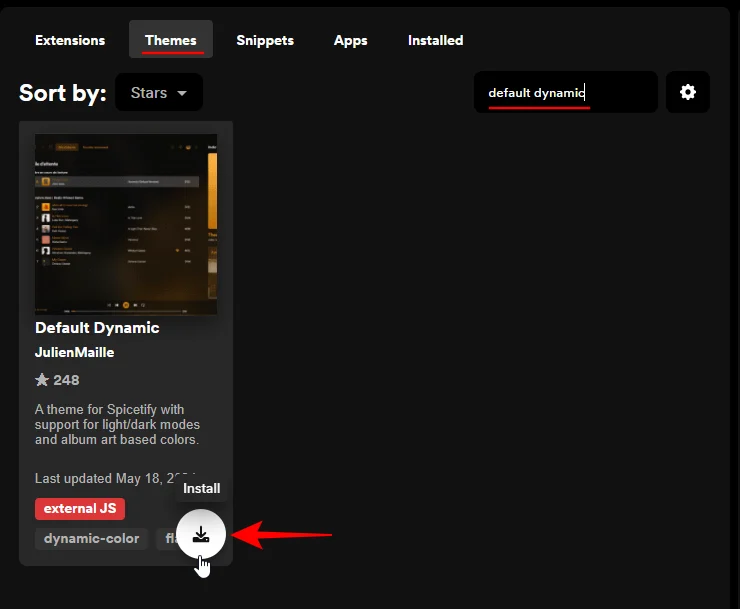The height and width of the screenshot is (609, 740).
Task: Click the Default Dynamic theme title
Action: [x=97, y=327]
